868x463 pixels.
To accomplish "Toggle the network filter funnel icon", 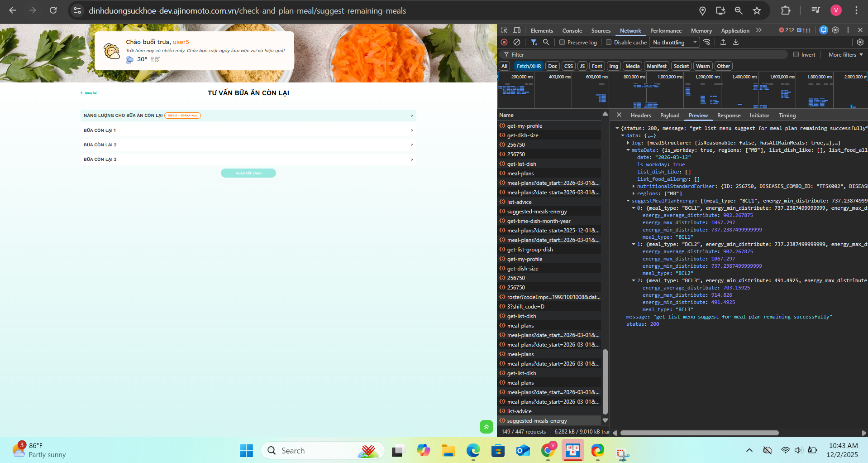I will click(534, 42).
